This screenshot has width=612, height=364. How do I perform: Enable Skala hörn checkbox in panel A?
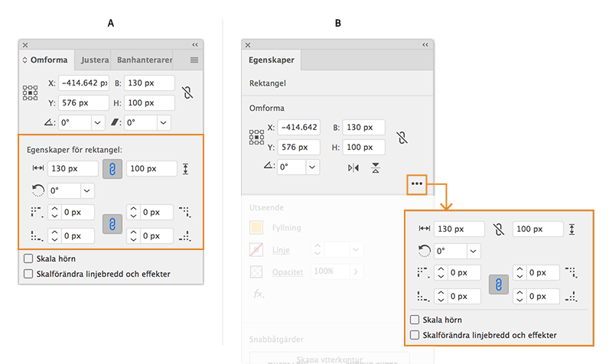(29, 259)
